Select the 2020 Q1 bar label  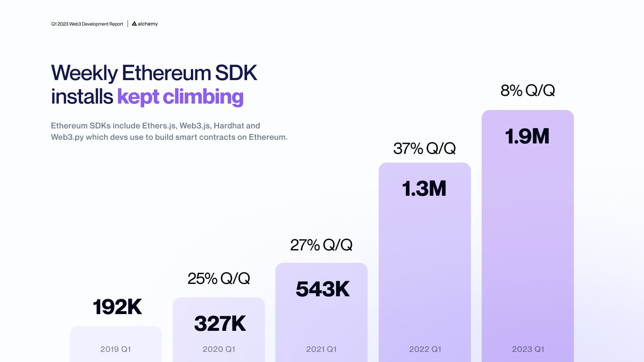(219, 349)
